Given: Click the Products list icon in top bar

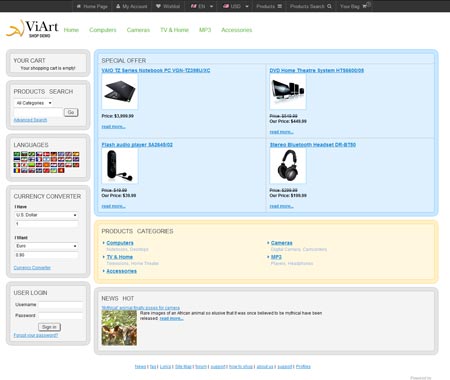Looking at the screenshot, I should pos(280,6).
